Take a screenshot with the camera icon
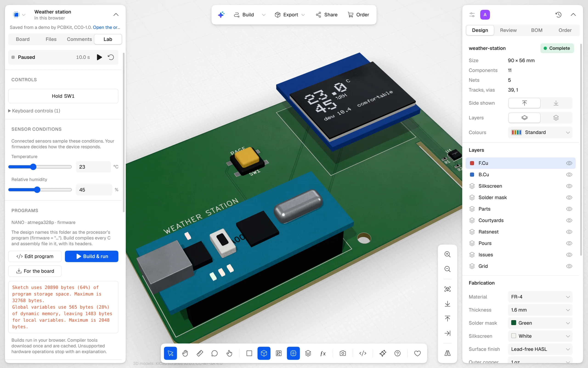 tap(343, 353)
